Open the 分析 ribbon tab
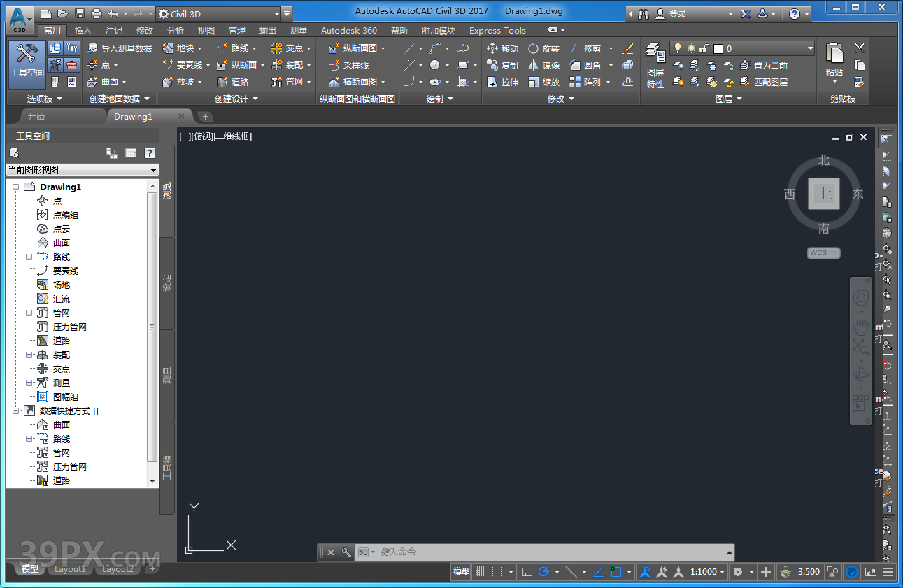903x588 pixels. [x=176, y=30]
